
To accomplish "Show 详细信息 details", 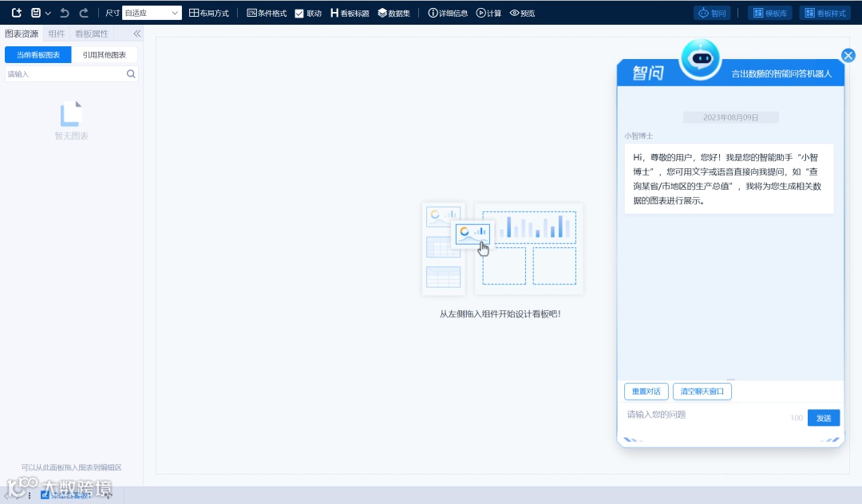I will click(x=448, y=13).
